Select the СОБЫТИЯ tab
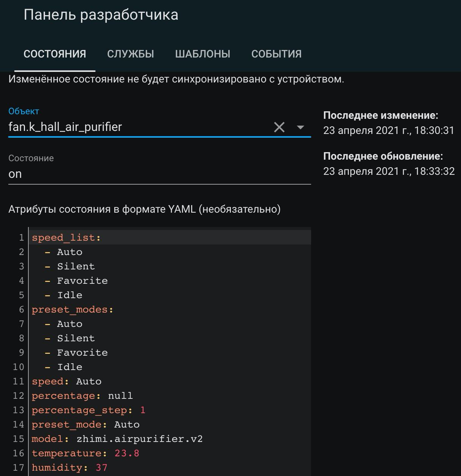461x476 pixels. click(276, 54)
